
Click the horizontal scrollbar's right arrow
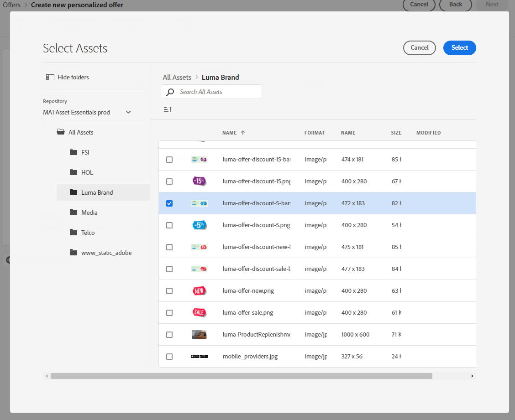472,376
